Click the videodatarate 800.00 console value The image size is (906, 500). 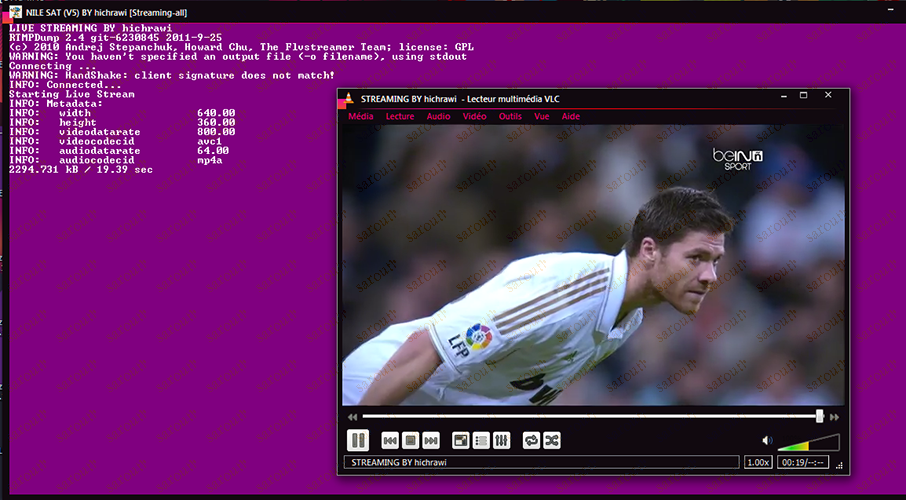click(216, 132)
